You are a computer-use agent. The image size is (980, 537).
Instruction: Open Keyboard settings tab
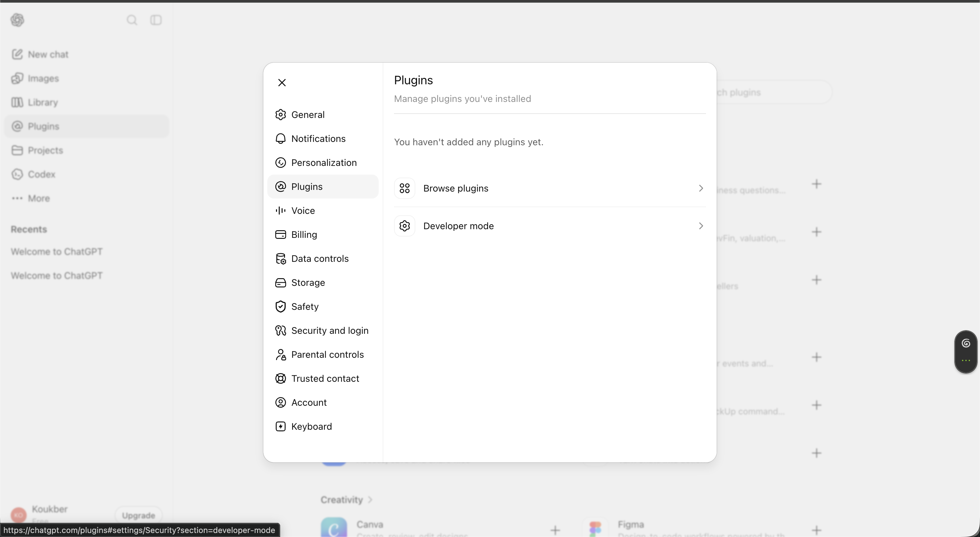(x=323, y=426)
